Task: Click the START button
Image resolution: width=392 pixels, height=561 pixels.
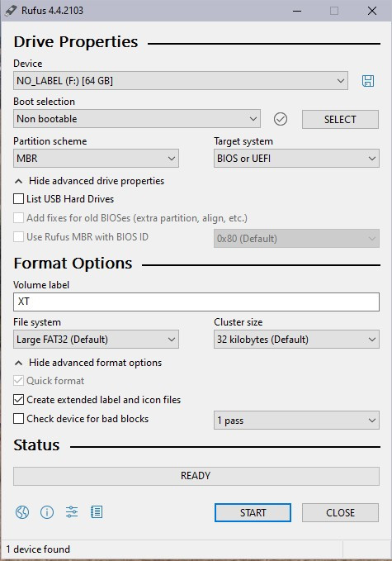Action: [x=253, y=513]
